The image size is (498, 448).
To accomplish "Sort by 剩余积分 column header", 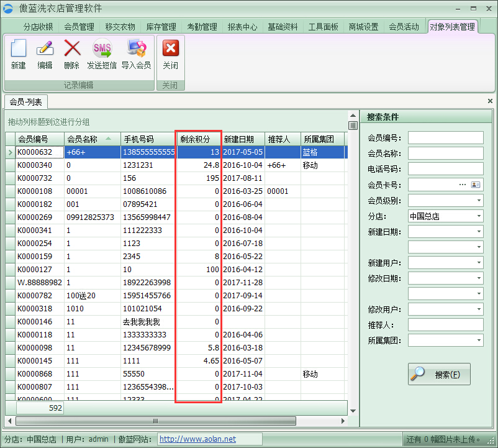I will coord(199,139).
